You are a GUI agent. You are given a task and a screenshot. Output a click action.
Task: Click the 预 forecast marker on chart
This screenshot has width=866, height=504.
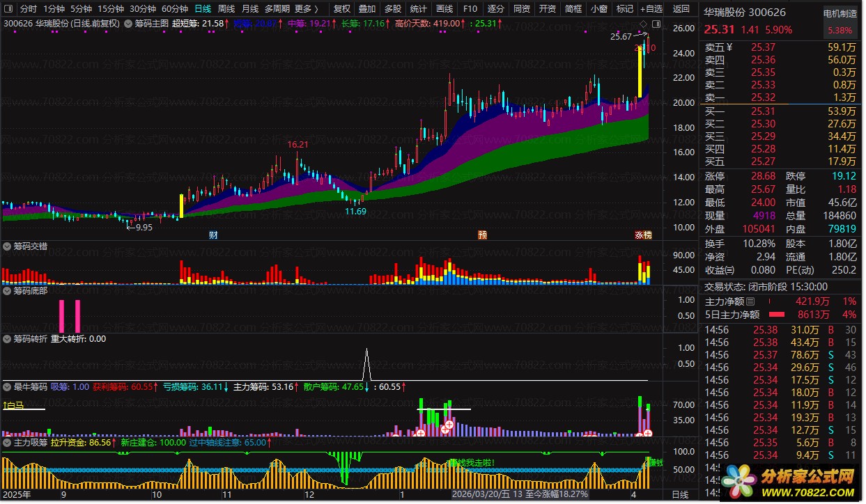click(482, 235)
